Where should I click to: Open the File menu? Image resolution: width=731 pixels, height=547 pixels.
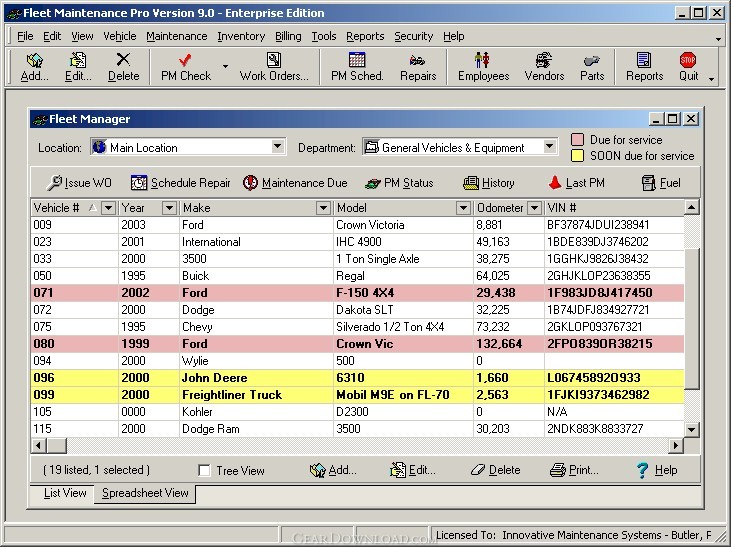25,36
